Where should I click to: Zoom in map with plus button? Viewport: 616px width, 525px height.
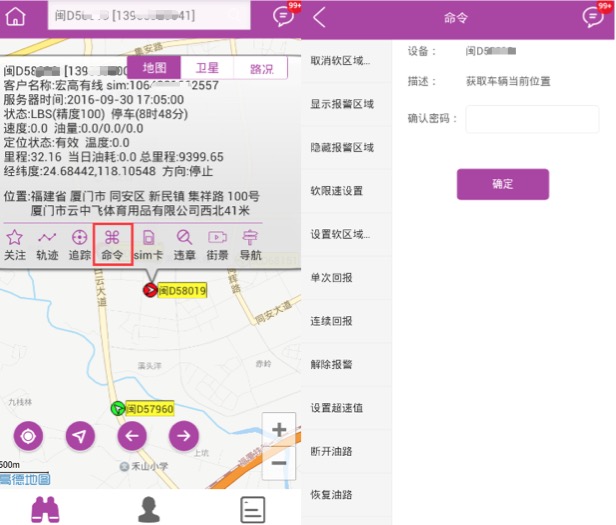pos(279,430)
